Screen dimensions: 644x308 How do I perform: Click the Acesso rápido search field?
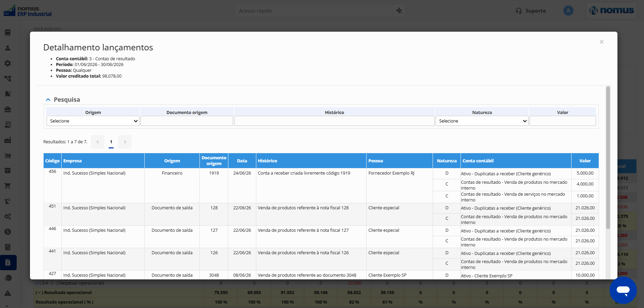[314, 11]
